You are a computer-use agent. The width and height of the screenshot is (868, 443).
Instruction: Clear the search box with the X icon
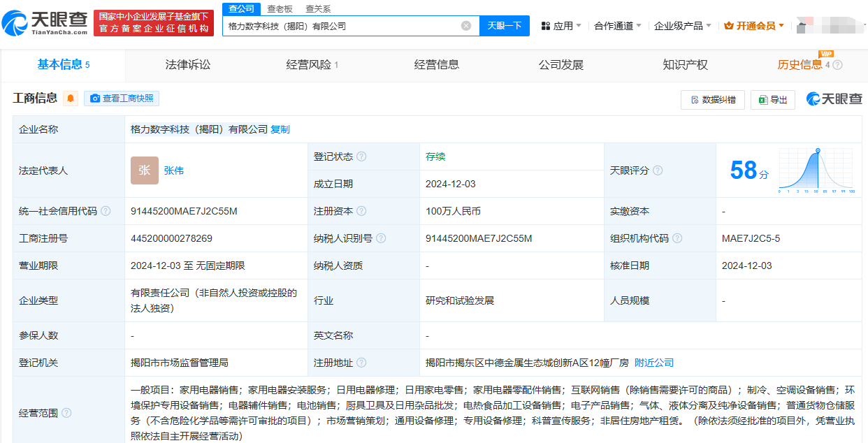(466, 26)
